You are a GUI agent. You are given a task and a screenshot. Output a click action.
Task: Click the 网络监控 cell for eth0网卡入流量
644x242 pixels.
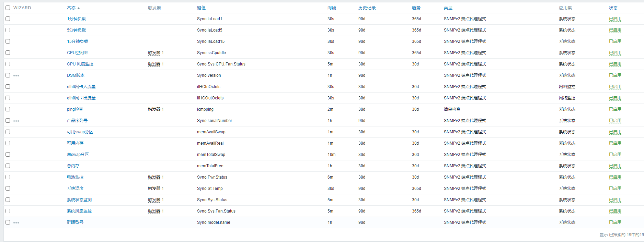pos(567,87)
